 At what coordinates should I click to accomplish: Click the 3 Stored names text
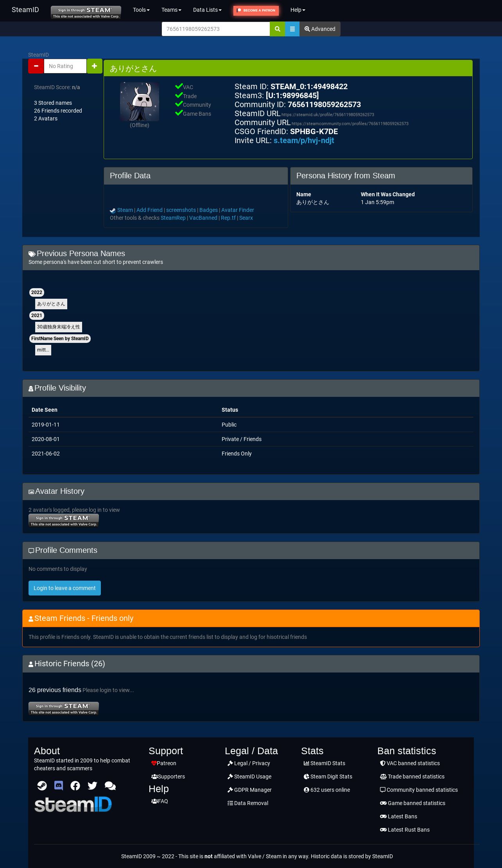pos(53,103)
